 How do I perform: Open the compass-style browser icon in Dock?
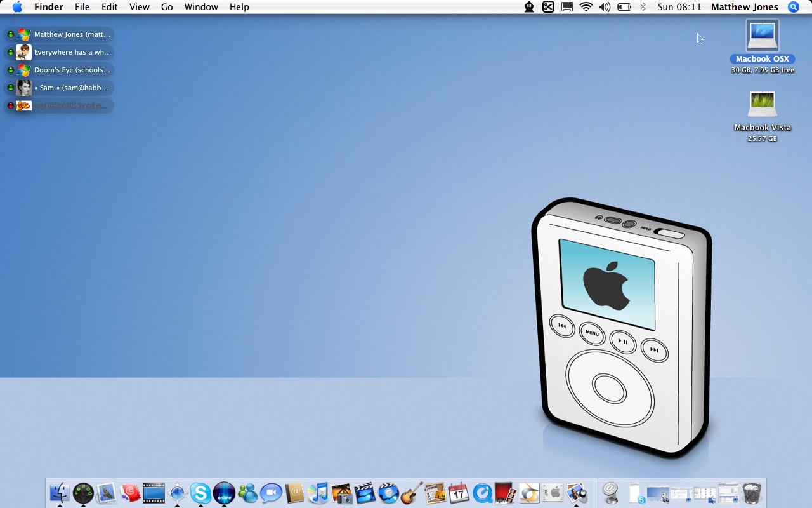pos(177,493)
